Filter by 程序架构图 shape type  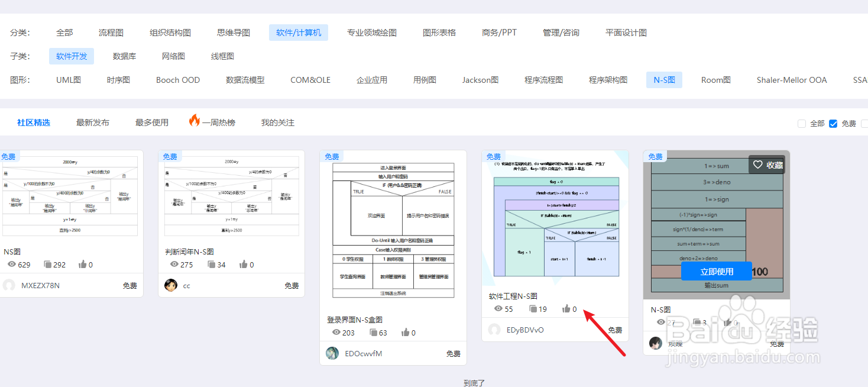(x=608, y=80)
